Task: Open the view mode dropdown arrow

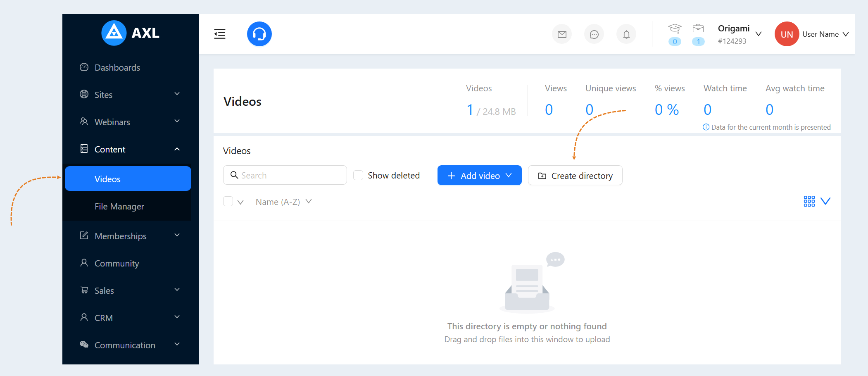Action: tap(825, 201)
